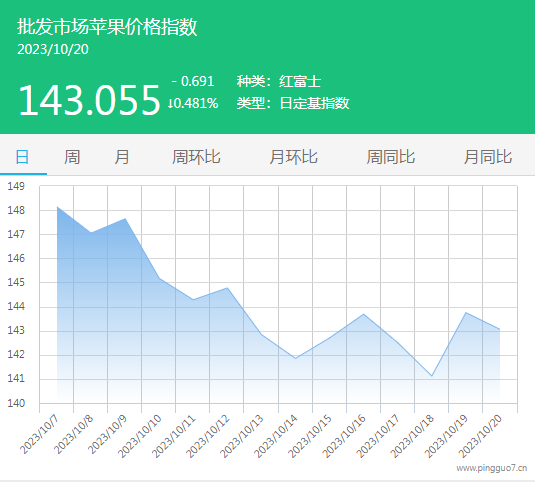Click the 2023/10/10 x-axis date label
The image size is (535, 482).
[140, 436]
